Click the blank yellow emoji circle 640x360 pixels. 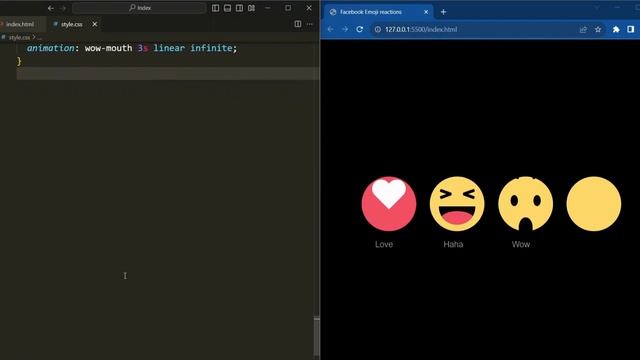(x=594, y=204)
